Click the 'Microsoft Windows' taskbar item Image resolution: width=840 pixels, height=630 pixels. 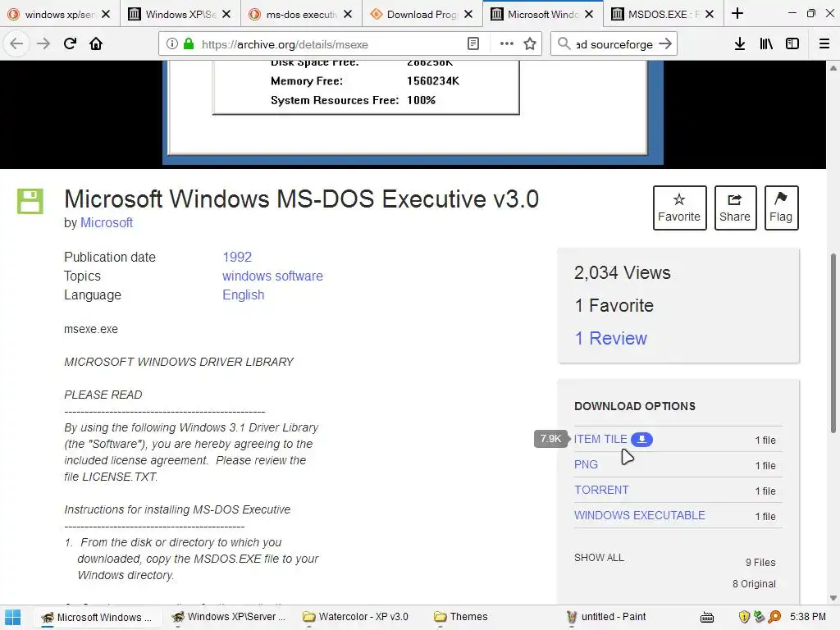(97, 617)
